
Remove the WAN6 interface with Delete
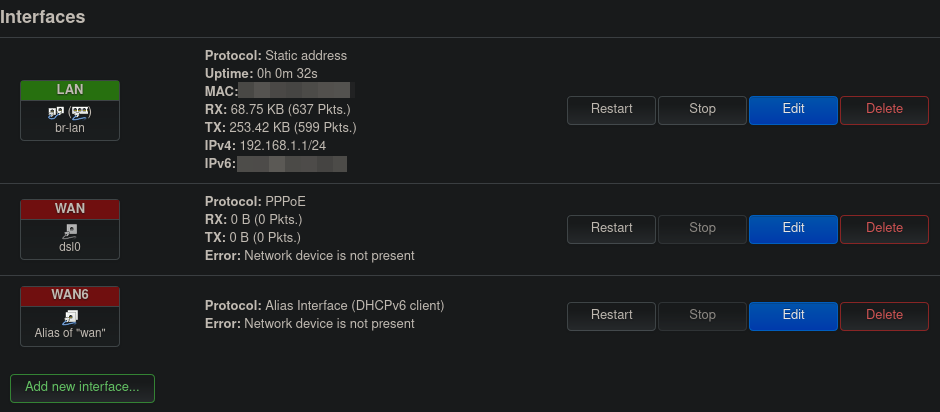(x=884, y=316)
